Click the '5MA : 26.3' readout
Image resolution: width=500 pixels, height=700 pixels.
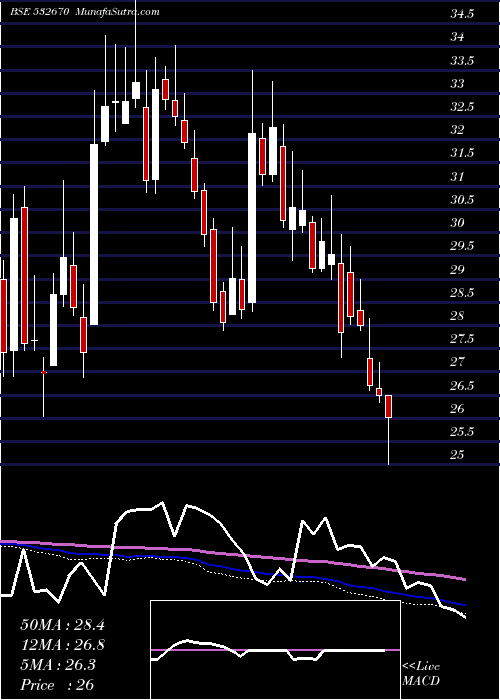pos(58,665)
